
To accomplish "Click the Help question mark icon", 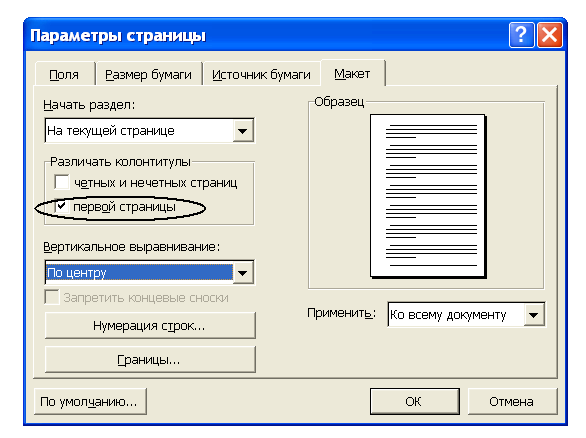I will 521,35.
